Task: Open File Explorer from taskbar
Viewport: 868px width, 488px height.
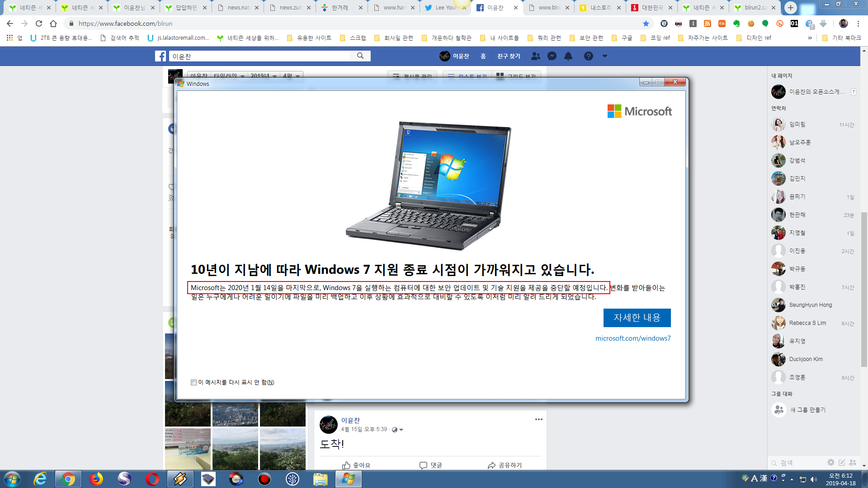Action: [321, 479]
